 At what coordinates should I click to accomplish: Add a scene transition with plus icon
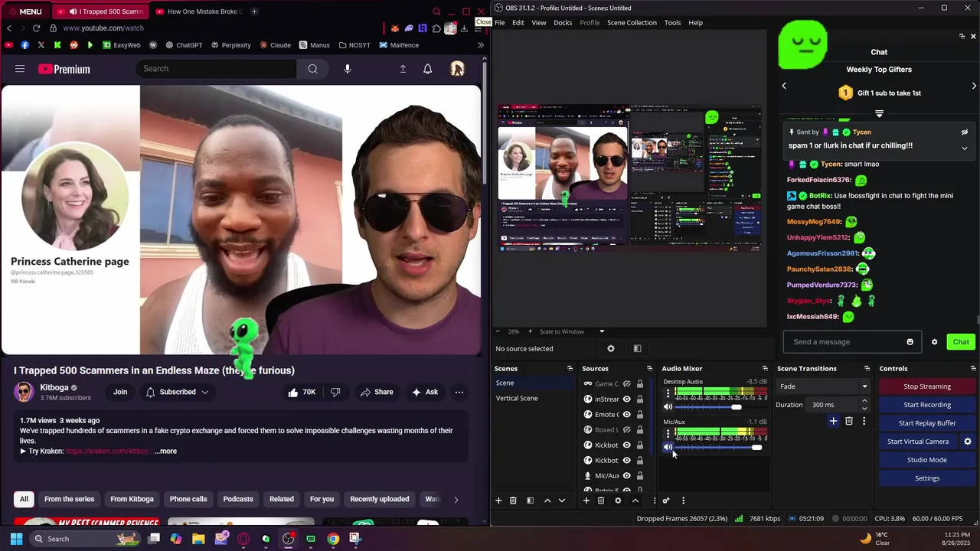(834, 421)
